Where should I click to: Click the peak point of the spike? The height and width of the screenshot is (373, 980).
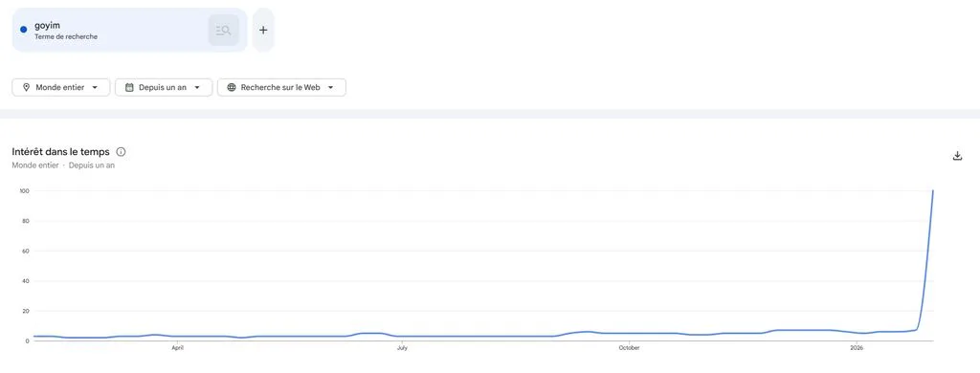click(x=933, y=190)
